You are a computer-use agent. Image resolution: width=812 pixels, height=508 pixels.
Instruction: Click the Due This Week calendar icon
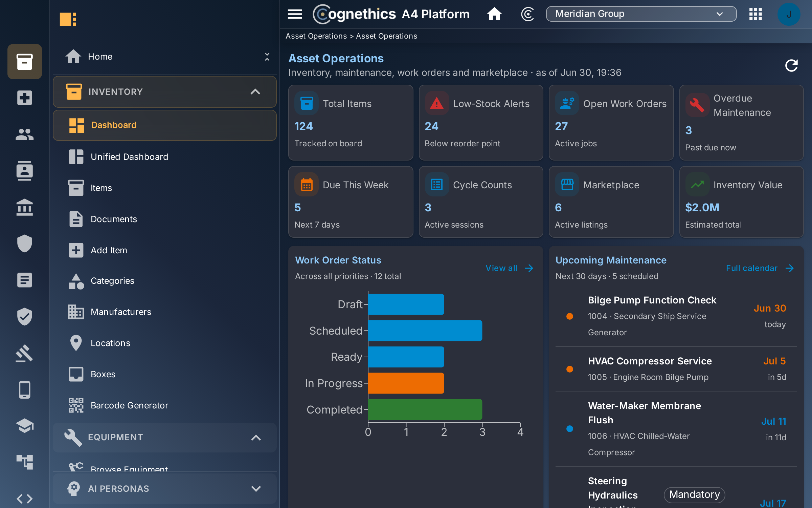click(307, 185)
